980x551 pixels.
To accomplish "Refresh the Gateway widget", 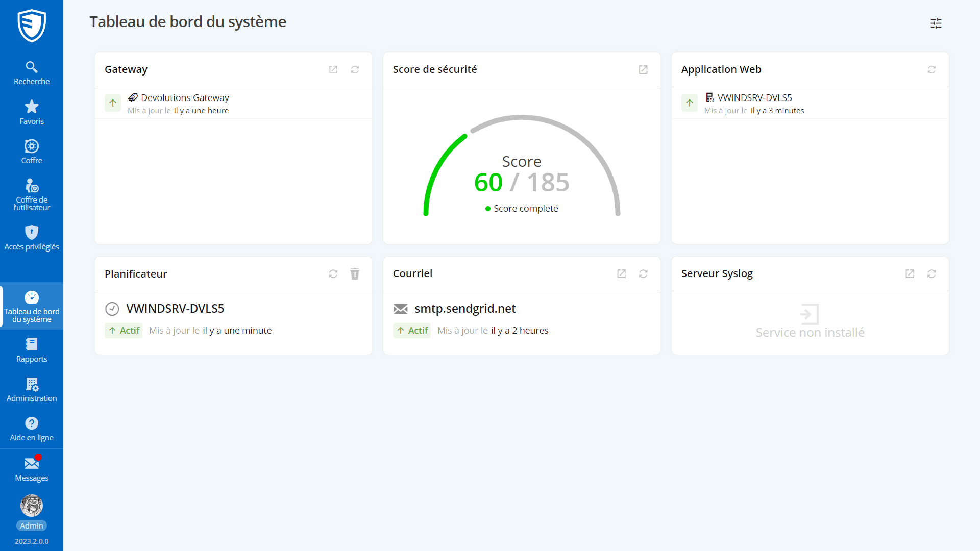I will pyautogui.click(x=355, y=69).
